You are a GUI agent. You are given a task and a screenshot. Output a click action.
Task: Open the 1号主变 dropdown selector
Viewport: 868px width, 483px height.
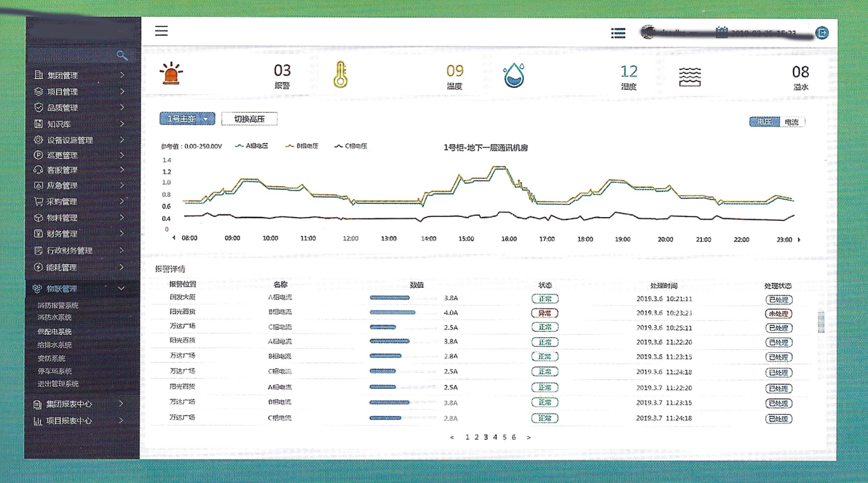(187, 119)
